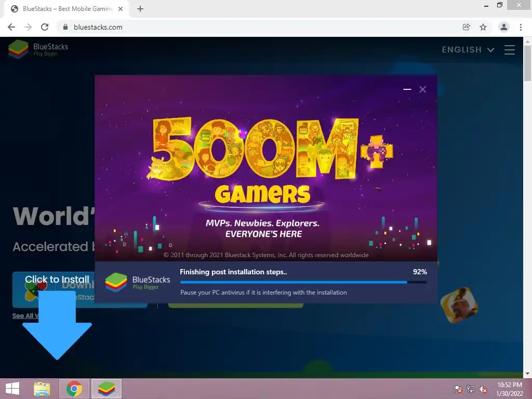Viewport: 532px width, 399px height.
Task: Open the Action Center flag icon in tray
Action: pyautogui.click(x=458, y=389)
